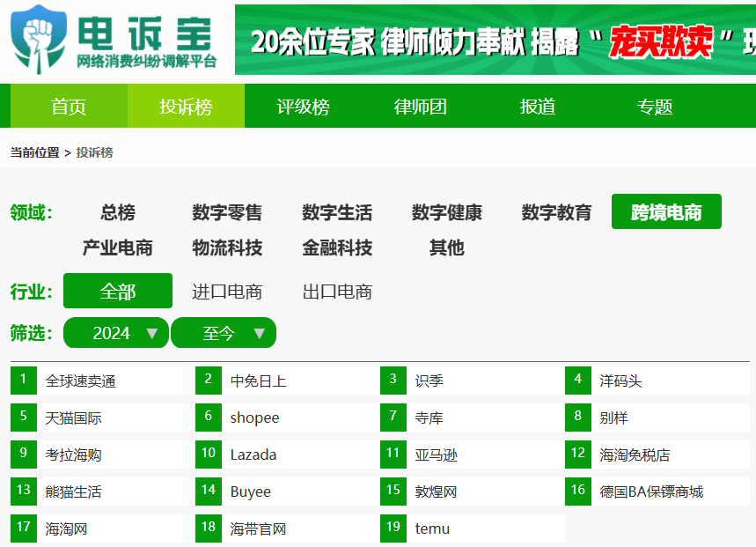Screen dimensions: 756x547
Task: Select 物流科技 domain filter
Action: [x=227, y=248]
